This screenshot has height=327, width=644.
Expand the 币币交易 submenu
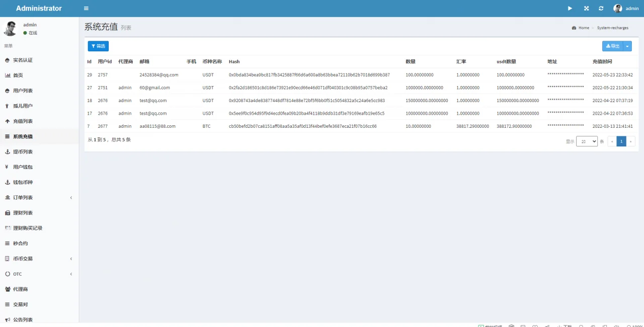[23, 259]
